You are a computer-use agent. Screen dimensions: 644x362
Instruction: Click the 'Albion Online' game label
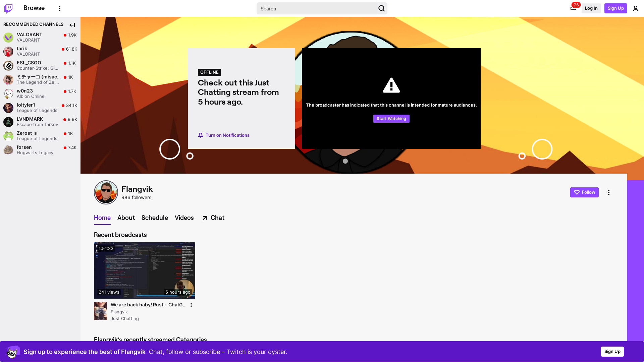[31, 97]
